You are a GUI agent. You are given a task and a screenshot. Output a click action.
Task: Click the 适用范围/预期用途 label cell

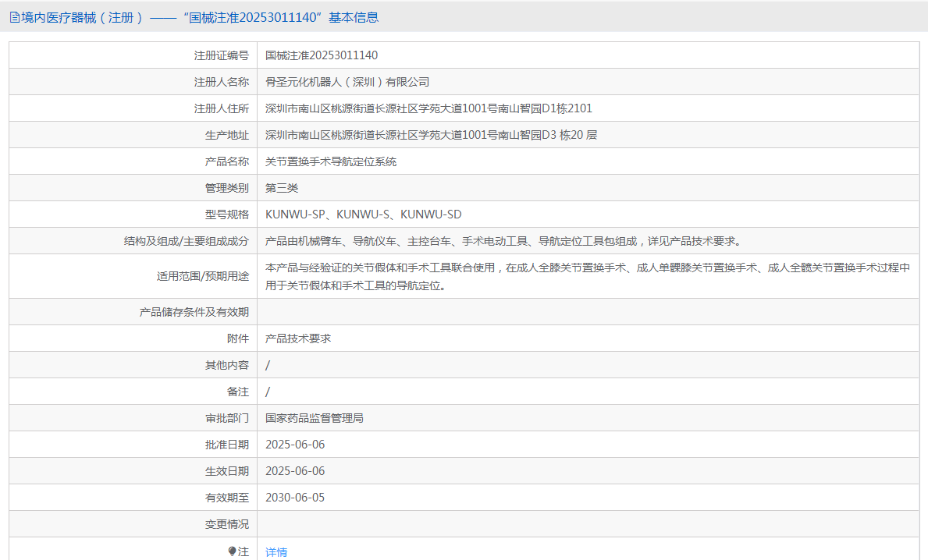(x=133, y=276)
